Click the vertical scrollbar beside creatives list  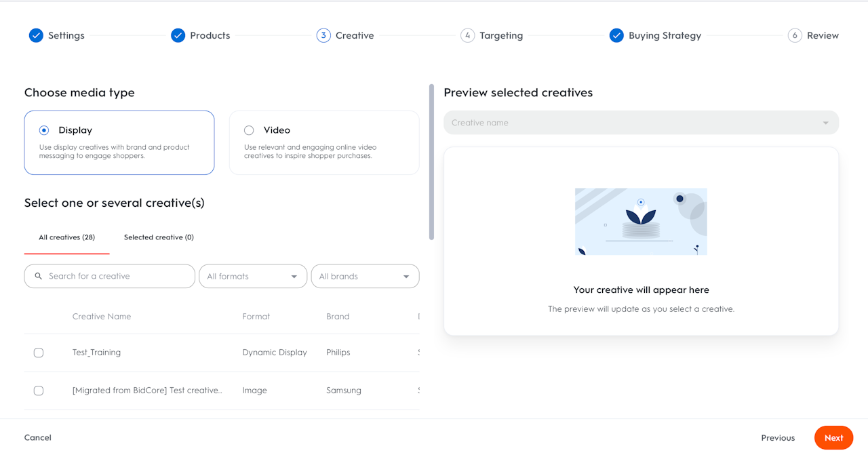431,161
